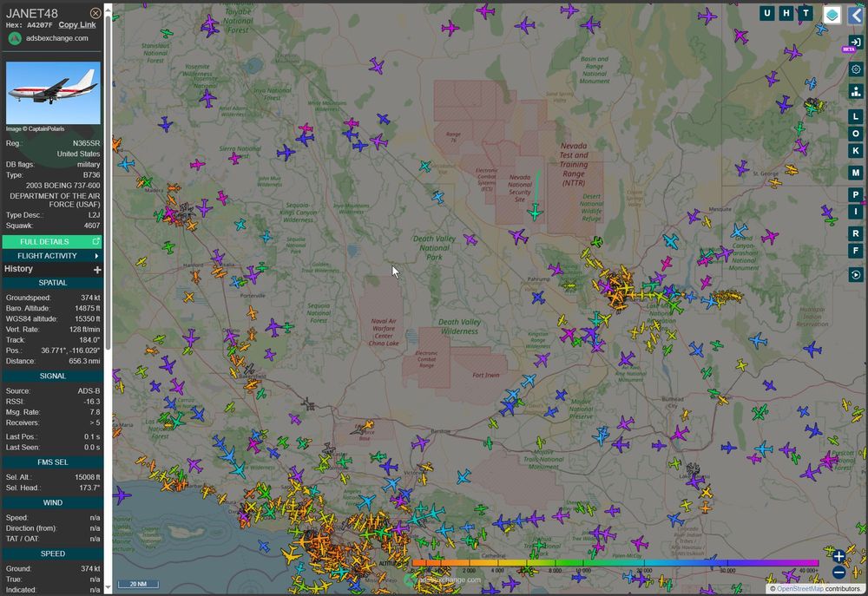Screen dimensions: 868x596
Task: Click the external-link icon on FULL DETAILS
Action: 95,241
